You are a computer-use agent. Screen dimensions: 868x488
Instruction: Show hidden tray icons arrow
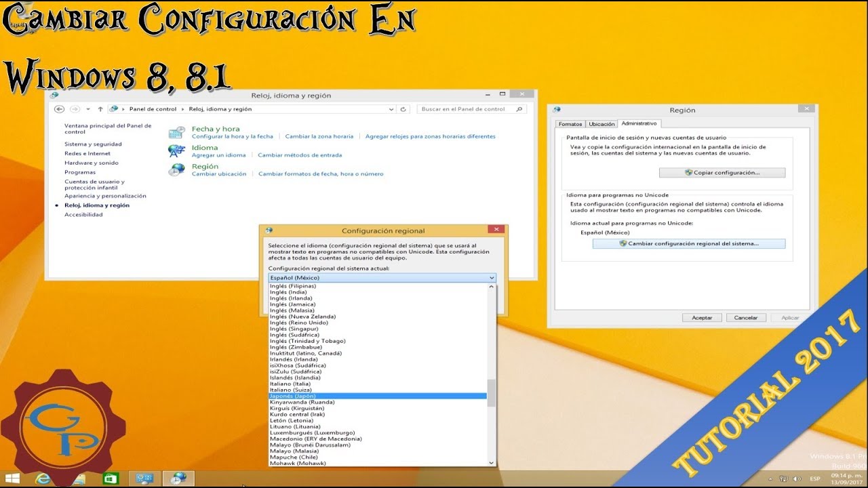(x=770, y=479)
